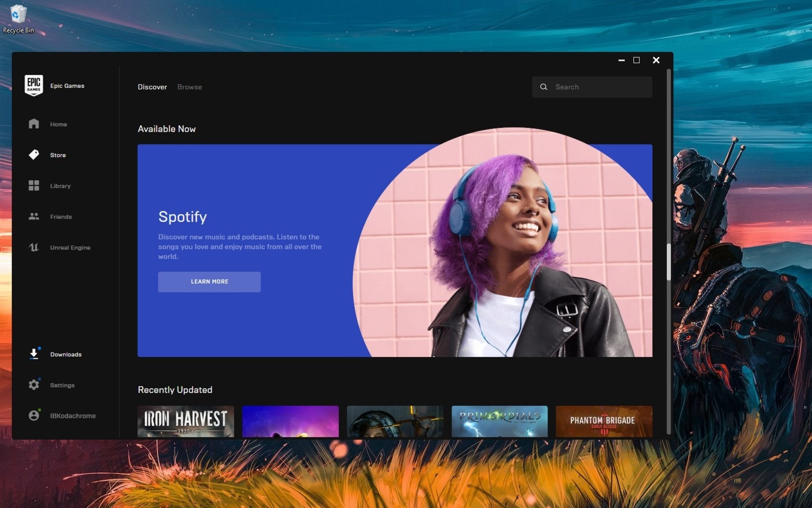Select the Primordials game thumbnail
This screenshot has height=508, width=812.
(x=499, y=421)
